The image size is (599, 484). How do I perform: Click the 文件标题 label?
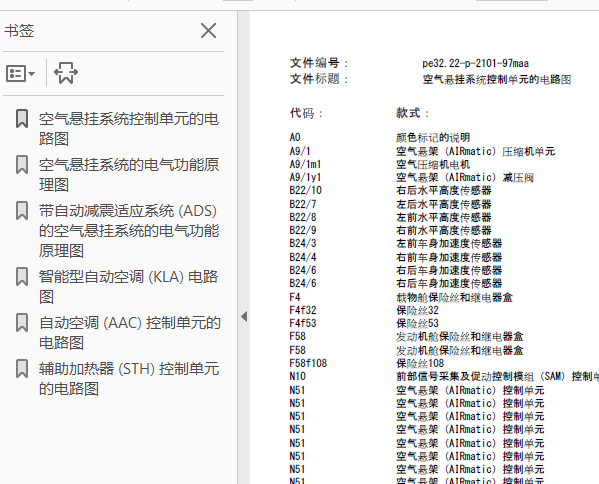pyautogui.click(x=319, y=79)
